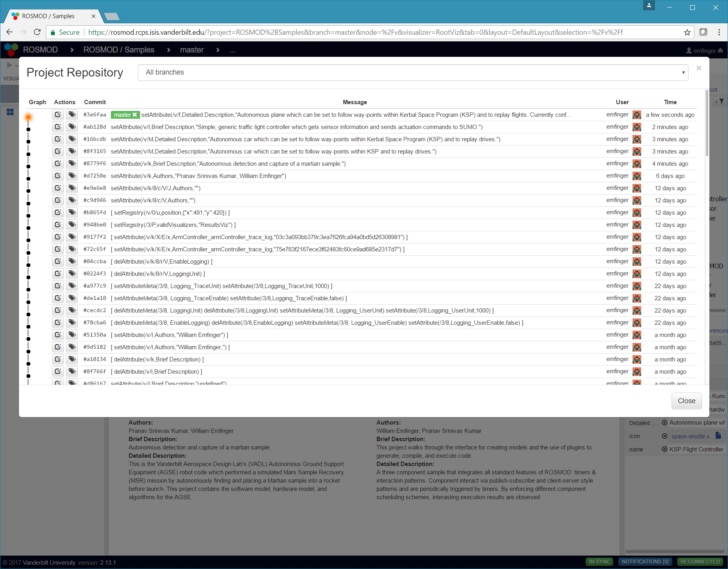The width and height of the screenshot is (728, 569).
Task: Click the tag icon for commit #a977c9
Action: pos(72,286)
